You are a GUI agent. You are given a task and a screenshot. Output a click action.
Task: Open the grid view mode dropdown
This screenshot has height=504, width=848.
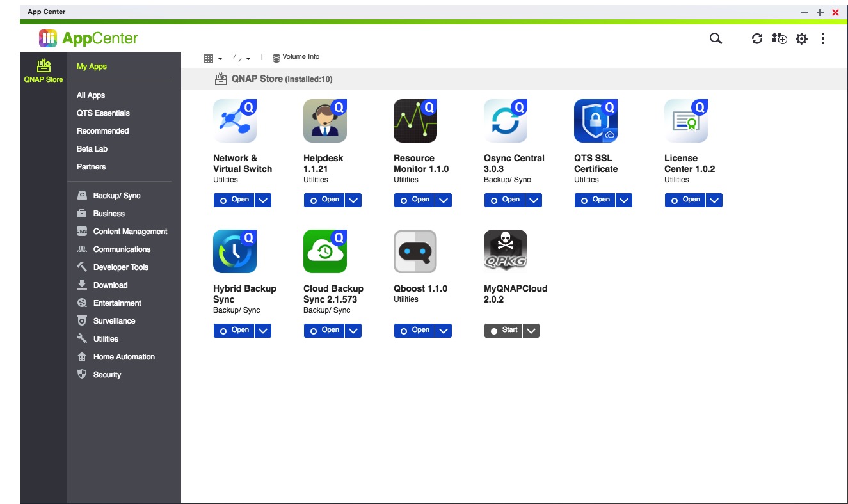(x=213, y=59)
